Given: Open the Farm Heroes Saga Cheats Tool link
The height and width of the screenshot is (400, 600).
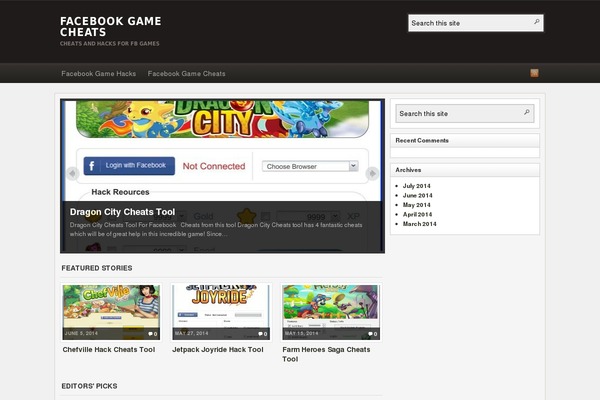Looking at the screenshot, I should (x=326, y=354).
